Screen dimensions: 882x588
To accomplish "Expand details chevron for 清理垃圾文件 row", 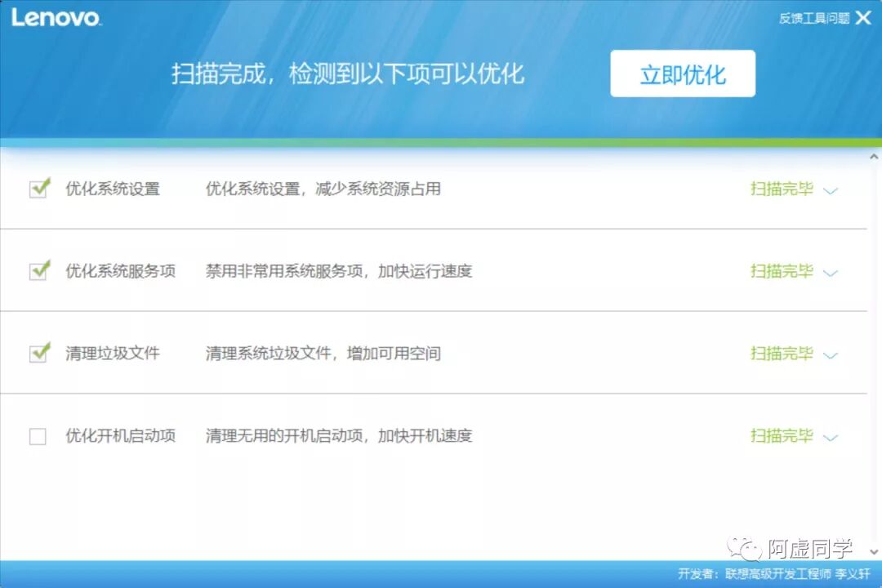I will point(831,355).
